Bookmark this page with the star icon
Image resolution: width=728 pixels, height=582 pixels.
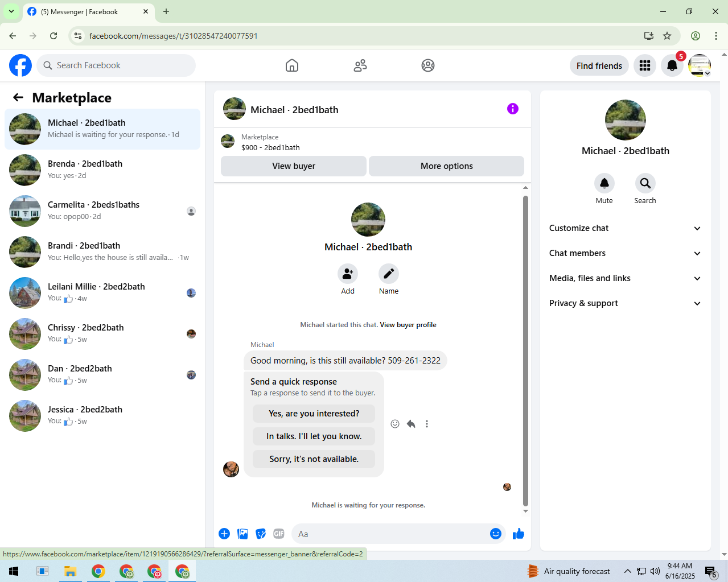click(x=667, y=36)
